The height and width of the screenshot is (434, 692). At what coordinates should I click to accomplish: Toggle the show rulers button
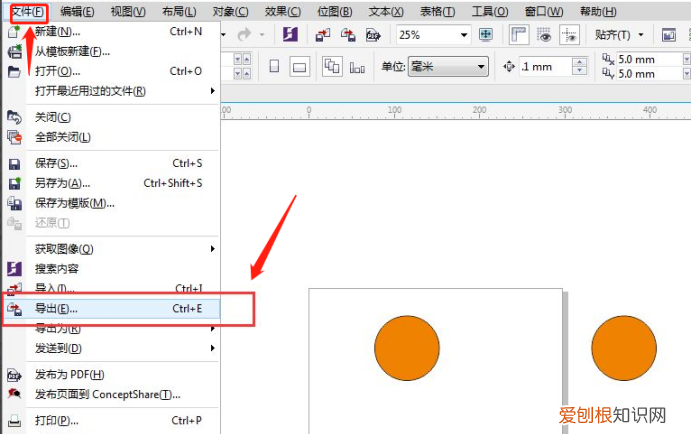[x=519, y=34]
